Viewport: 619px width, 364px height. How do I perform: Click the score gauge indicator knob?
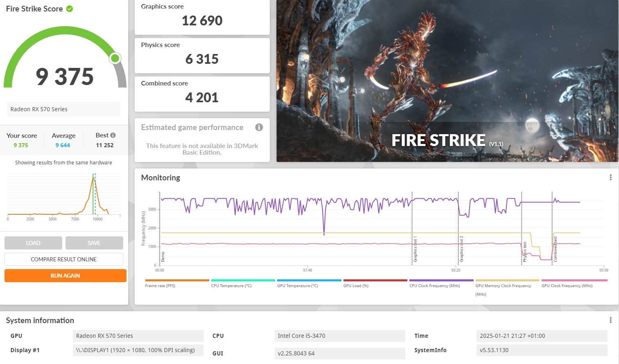[115, 58]
